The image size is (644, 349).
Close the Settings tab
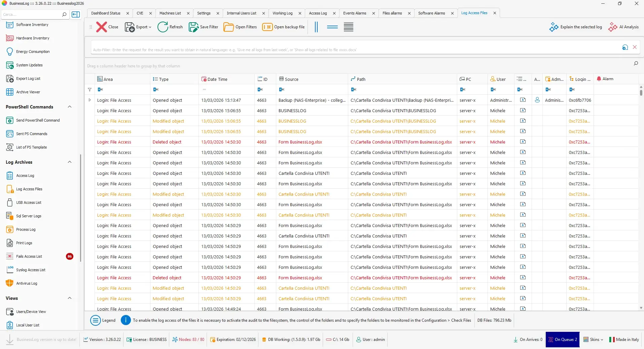pyautogui.click(x=218, y=13)
